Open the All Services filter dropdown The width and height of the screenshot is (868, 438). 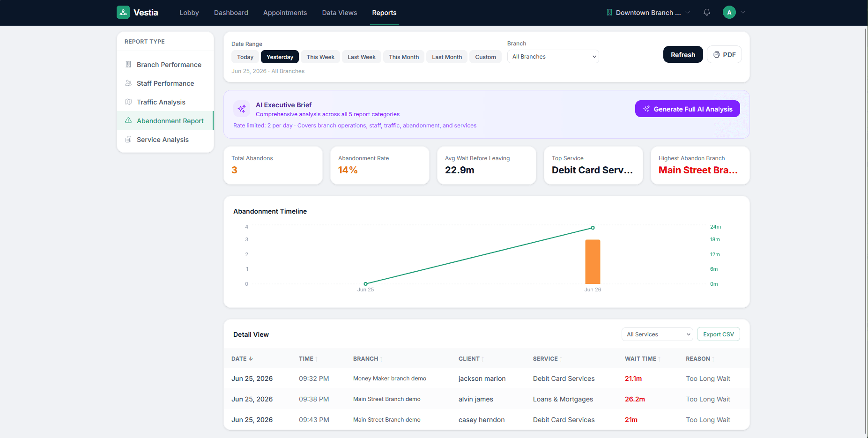coord(657,334)
